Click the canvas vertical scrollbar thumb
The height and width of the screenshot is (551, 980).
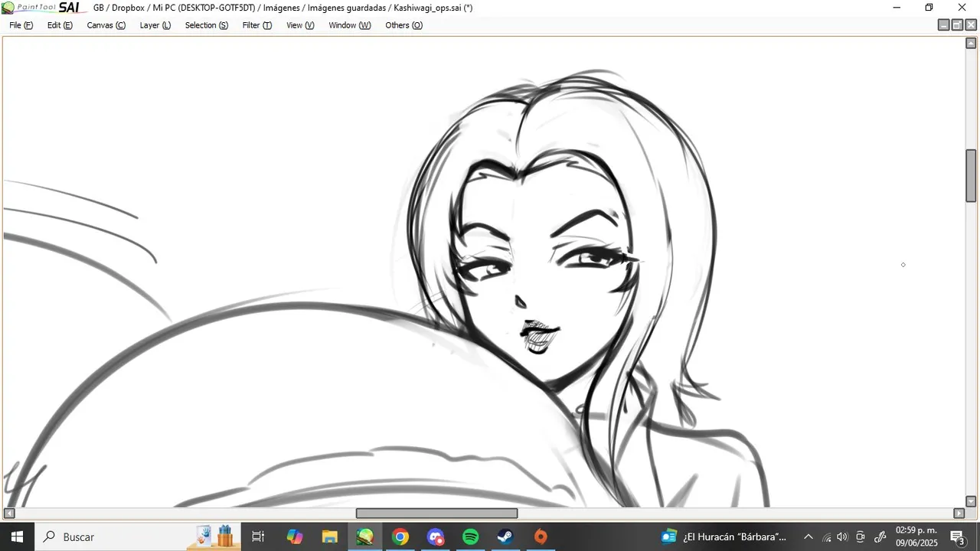971,176
